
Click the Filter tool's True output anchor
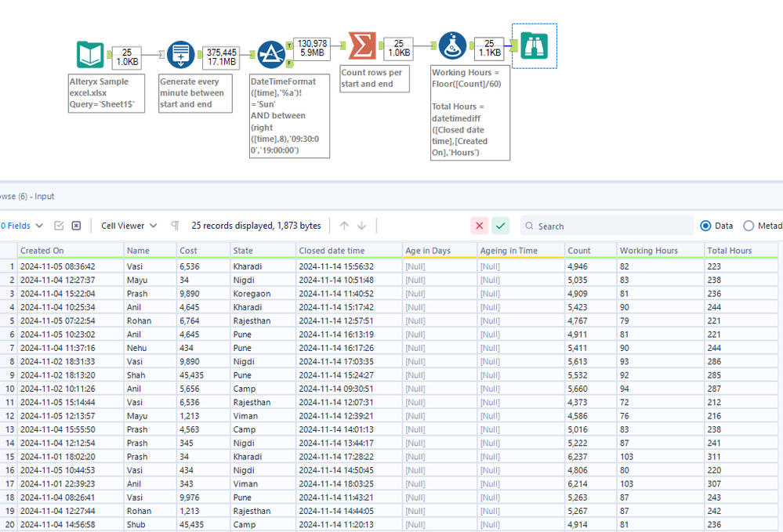tap(290, 44)
